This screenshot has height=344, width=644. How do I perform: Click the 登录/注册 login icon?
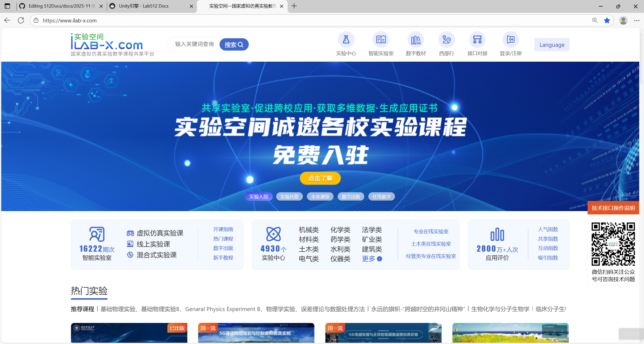pyautogui.click(x=511, y=40)
